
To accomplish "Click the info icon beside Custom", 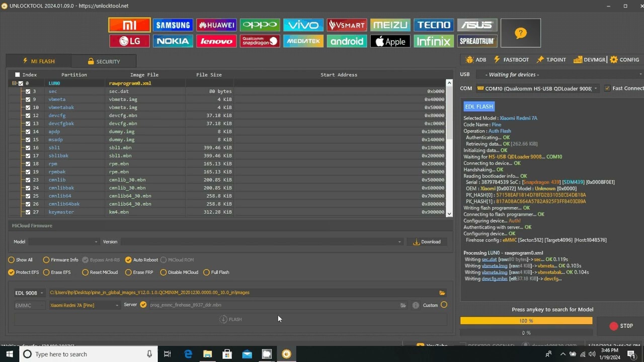I will click(416, 305).
